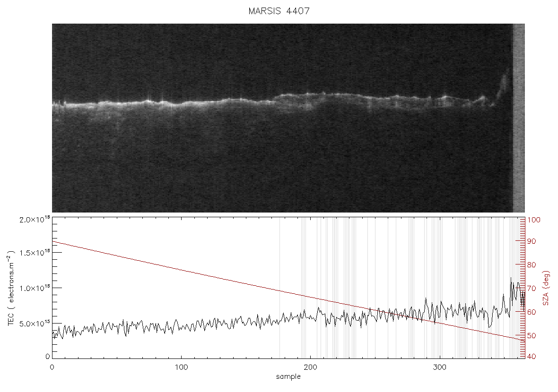558x392 pixels.
Task: Click the 1.5×10^16 TEC tick label
Action: [35, 253]
